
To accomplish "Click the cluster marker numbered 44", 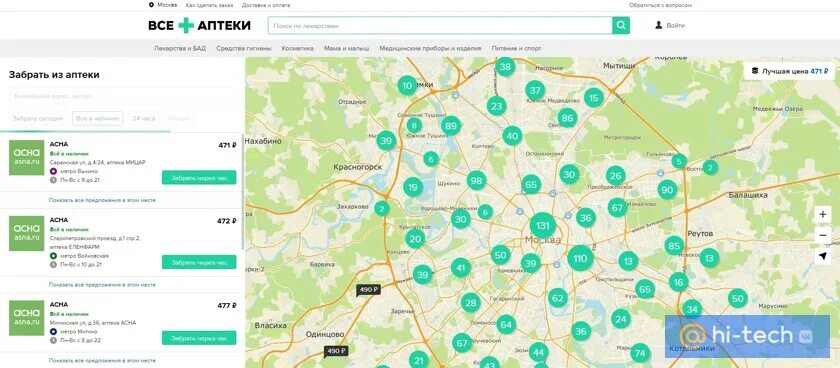I will [538, 352].
